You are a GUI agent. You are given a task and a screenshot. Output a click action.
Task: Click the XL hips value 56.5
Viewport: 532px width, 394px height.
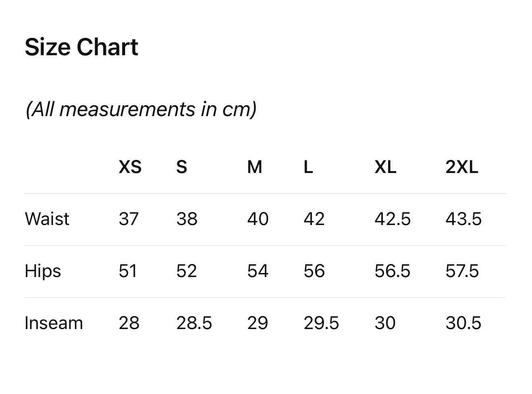[x=393, y=271]
